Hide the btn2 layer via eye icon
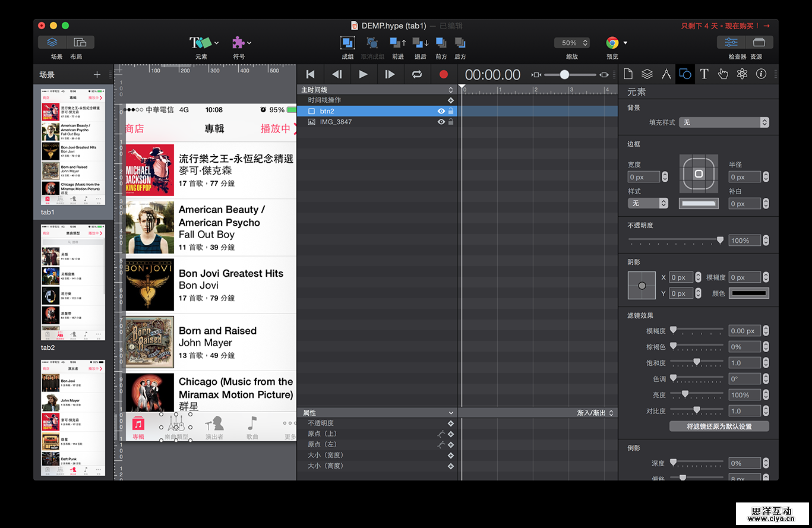Screen dimensions: 812x528 click(441, 111)
